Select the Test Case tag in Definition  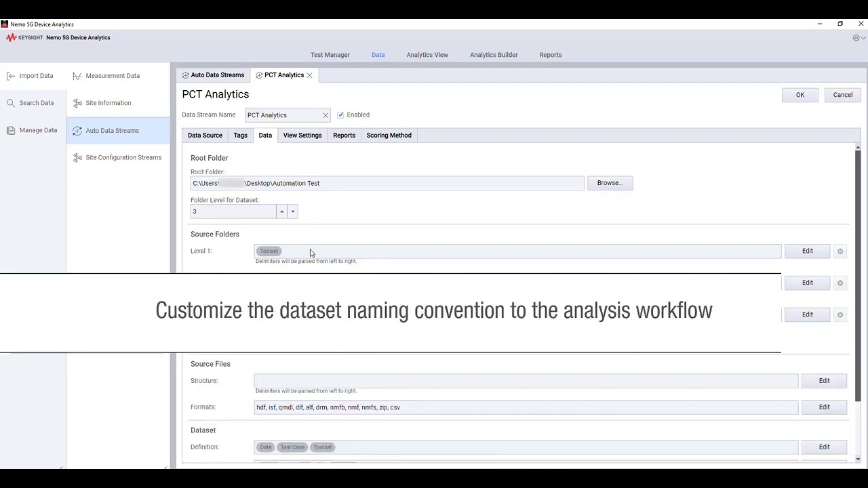[x=293, y=447]
